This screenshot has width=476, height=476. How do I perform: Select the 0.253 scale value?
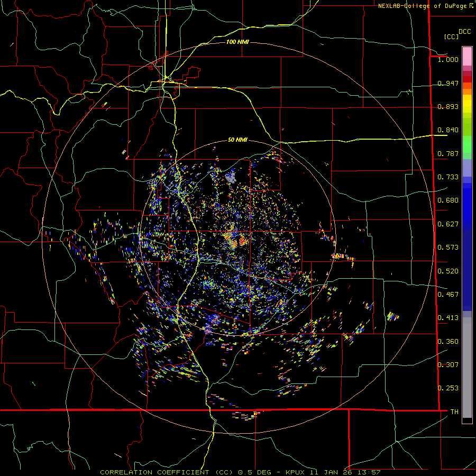coord(448,388)
